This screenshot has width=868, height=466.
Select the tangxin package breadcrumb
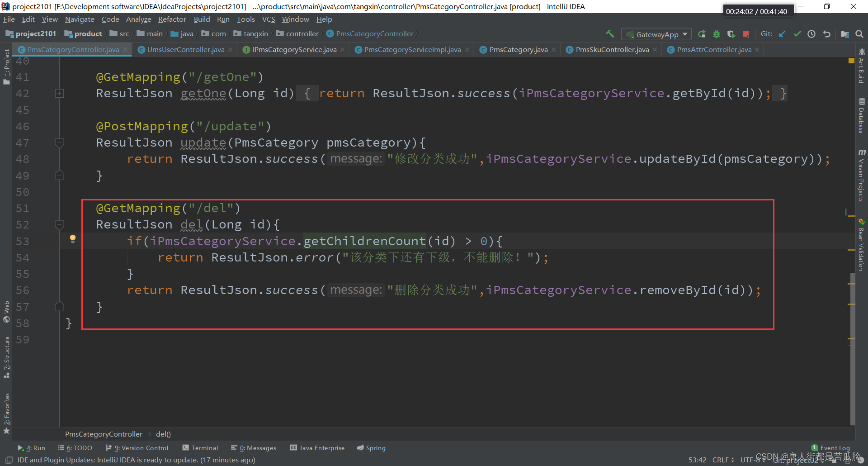[x=251, y=34]
